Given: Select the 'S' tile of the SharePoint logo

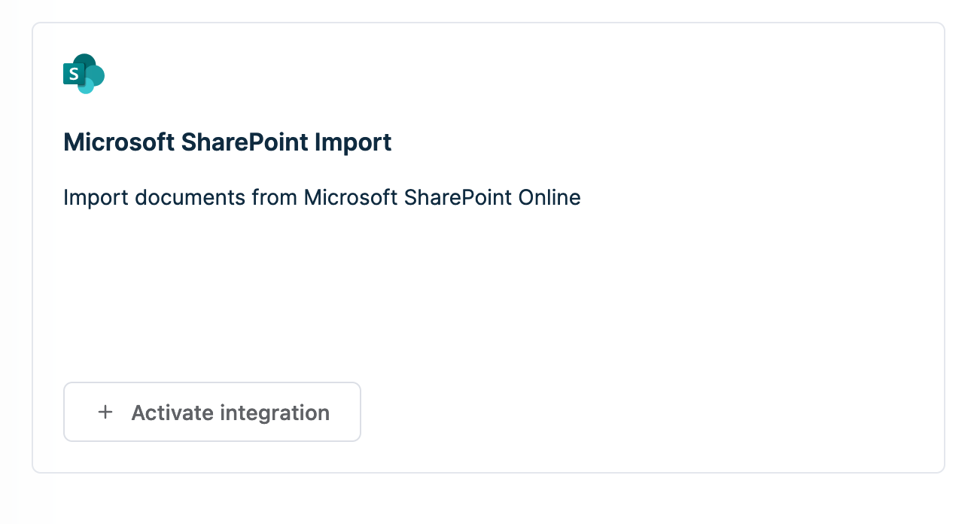Looking at the screenshot, I should coord(73,74).
